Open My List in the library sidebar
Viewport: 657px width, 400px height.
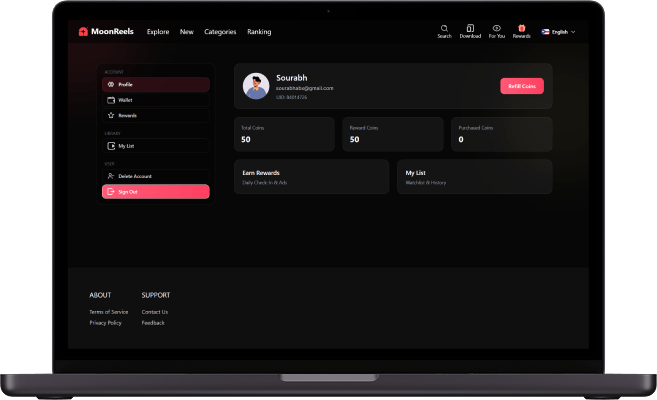click(156, 146)
